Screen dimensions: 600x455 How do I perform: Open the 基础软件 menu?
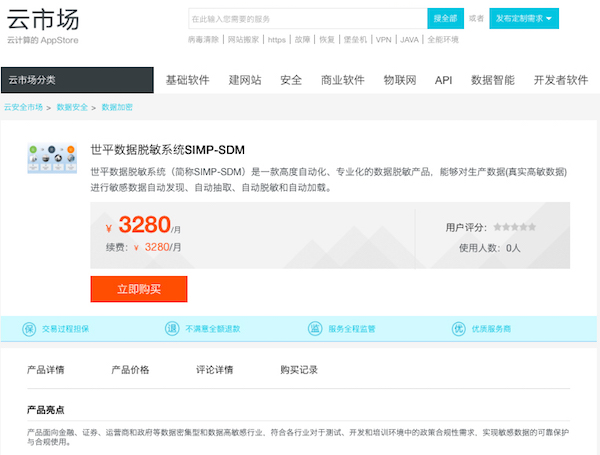(187, 80)
